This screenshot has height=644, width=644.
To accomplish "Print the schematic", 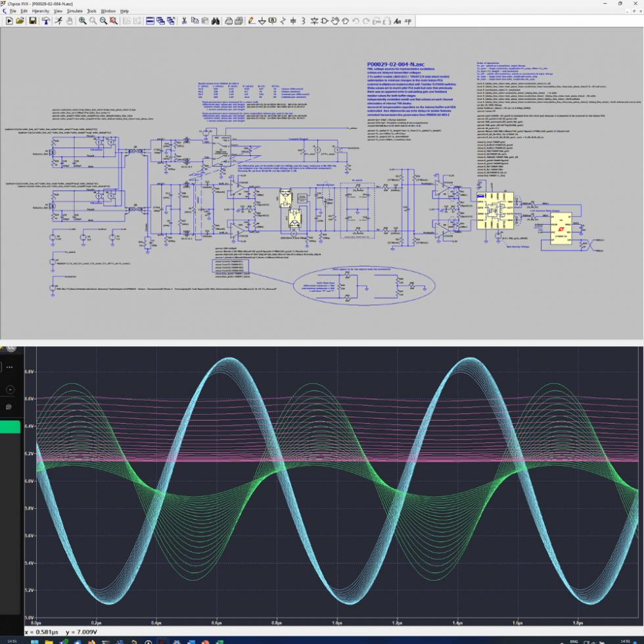I will pos(238,22).
